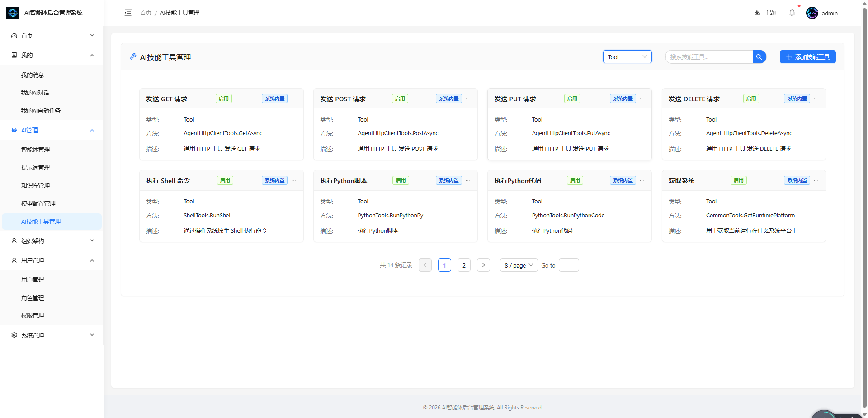
Task: Click the 共 14 条记录 total count
Action: (x=396, y=265)
